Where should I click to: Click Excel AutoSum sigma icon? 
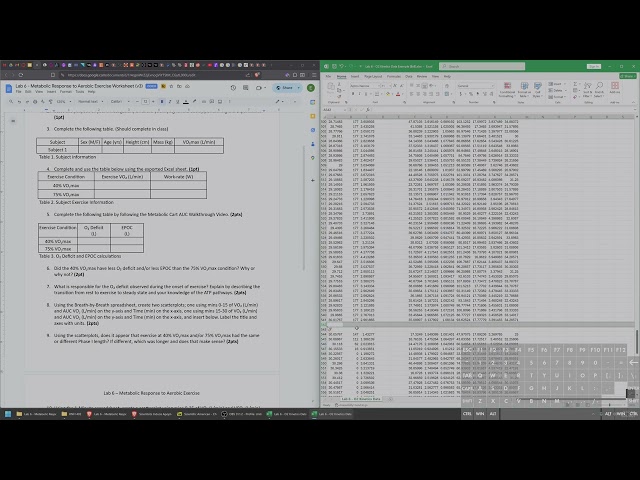click(x=575, y=84)
